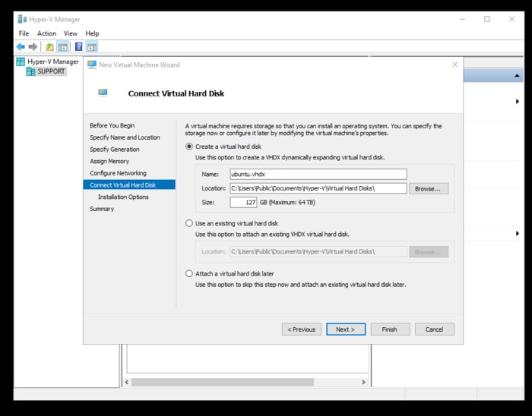Screen dimensions: 532x416
Task: Click Show/Hide Console Tree toolbar icon
Action: (63, 47)
